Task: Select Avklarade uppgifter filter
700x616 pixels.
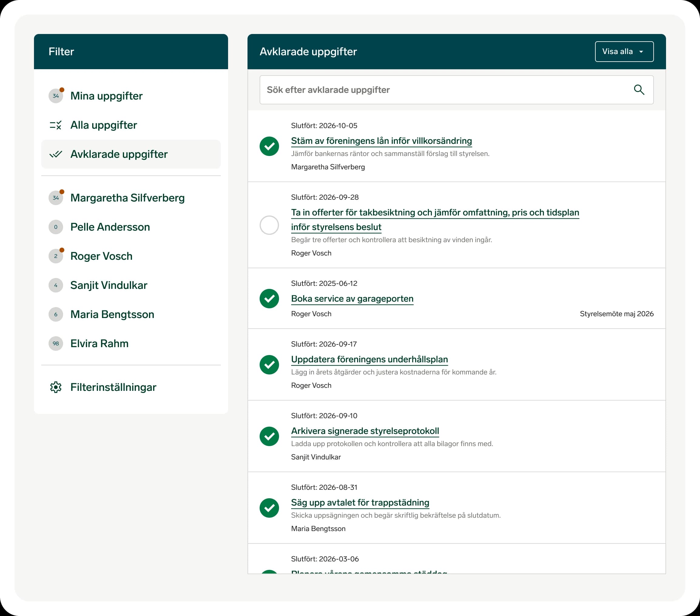Action: pos(131,154)
